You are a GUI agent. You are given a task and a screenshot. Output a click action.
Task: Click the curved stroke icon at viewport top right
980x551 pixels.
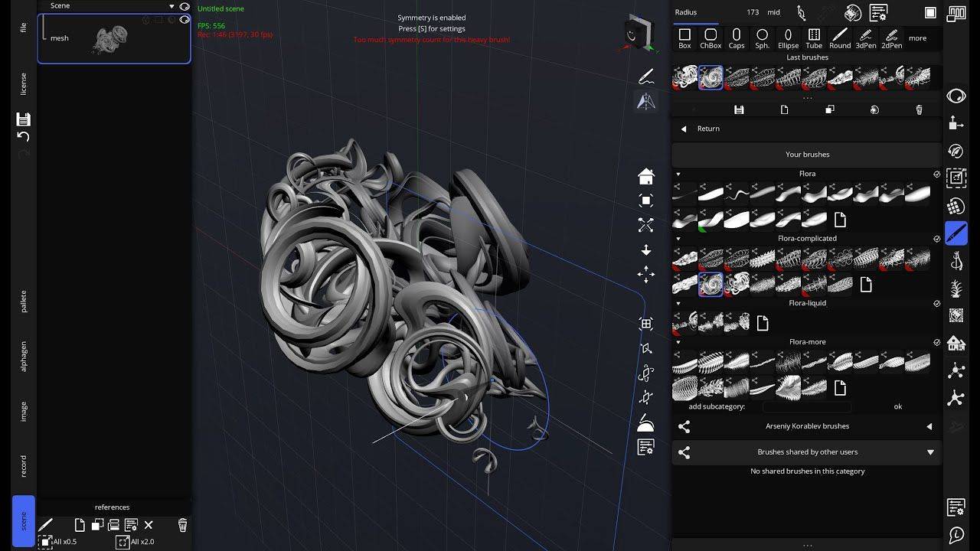pos(646,77)
